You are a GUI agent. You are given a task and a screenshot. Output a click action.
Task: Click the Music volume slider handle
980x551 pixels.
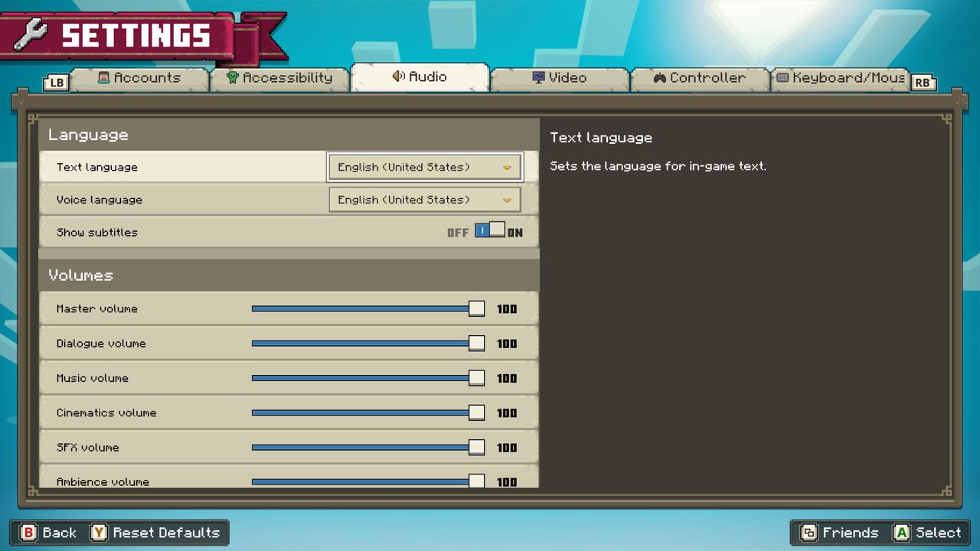[x=476, y=378]
